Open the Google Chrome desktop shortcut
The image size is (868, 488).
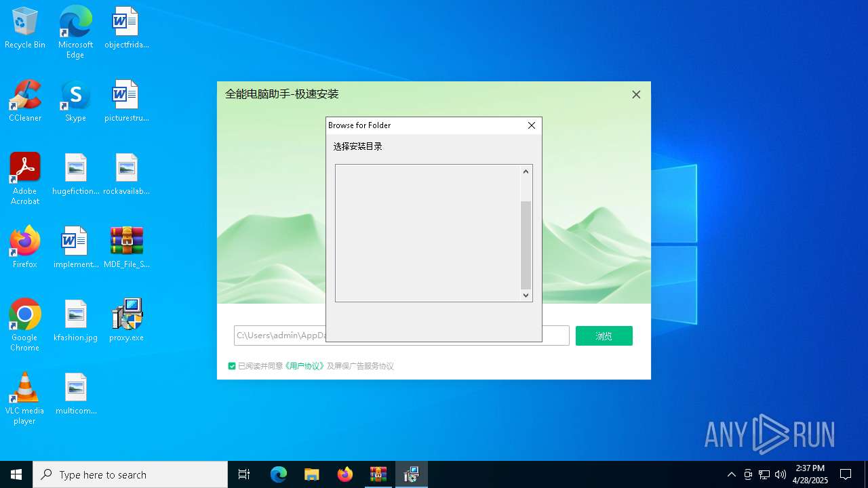coord(24,325)
